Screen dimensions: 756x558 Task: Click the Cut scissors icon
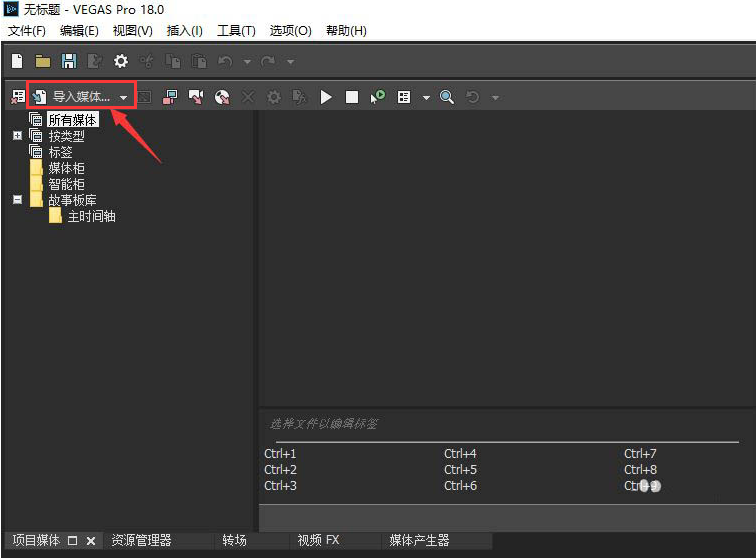(x=147, y=61)
